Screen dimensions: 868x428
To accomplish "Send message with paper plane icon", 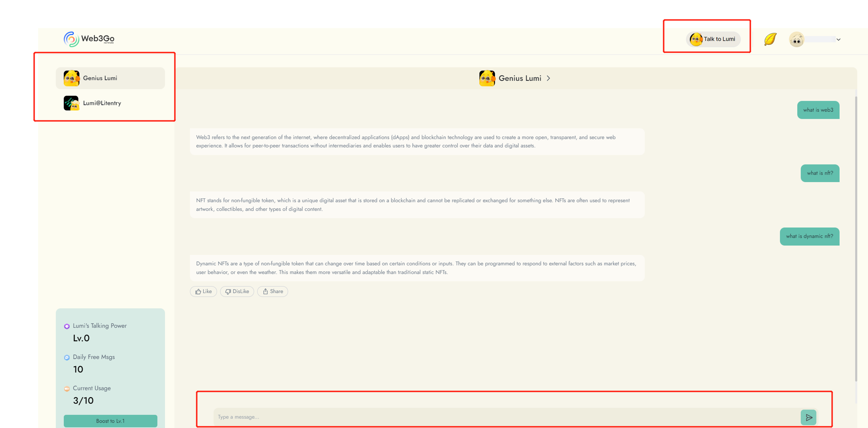I will point(808,417).
